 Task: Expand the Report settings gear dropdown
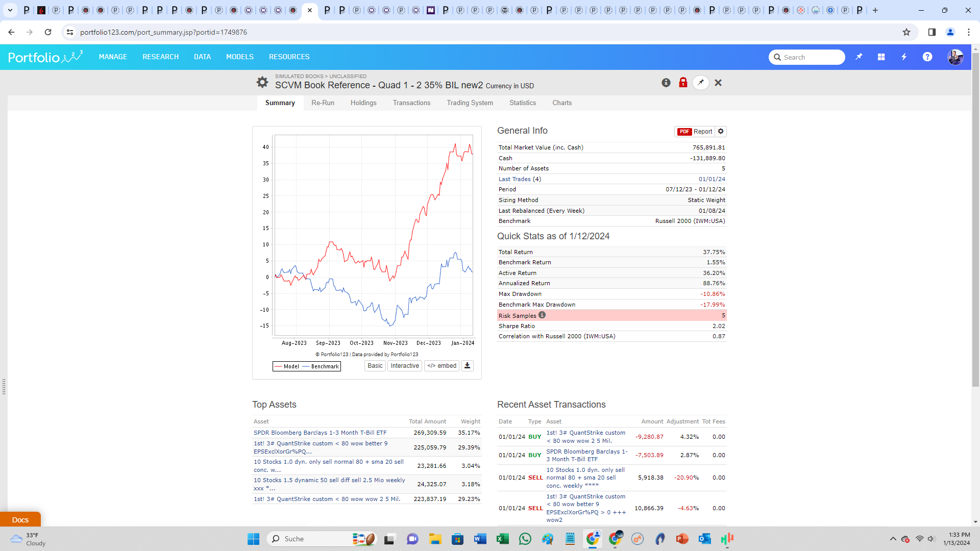(x=721, y=132)
